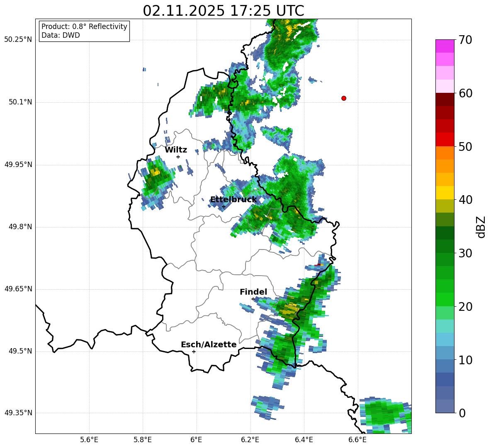491x448 pixels.
Task: Click the light blue colorbar segment near 13
Action: (x=445, y=339)
